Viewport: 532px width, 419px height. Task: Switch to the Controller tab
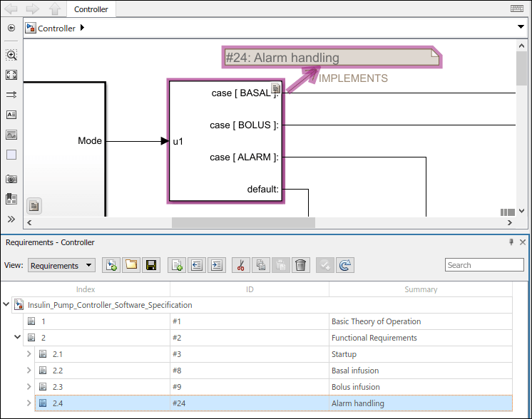point(91,9)
